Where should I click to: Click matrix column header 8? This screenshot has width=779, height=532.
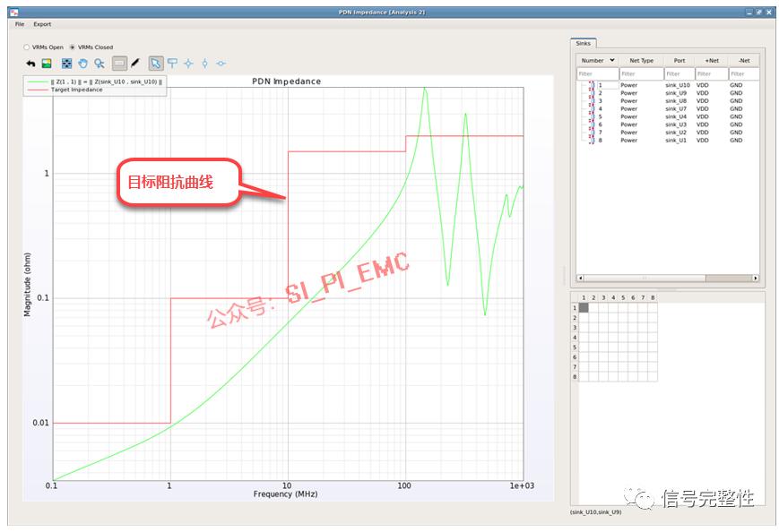point(653,297)
